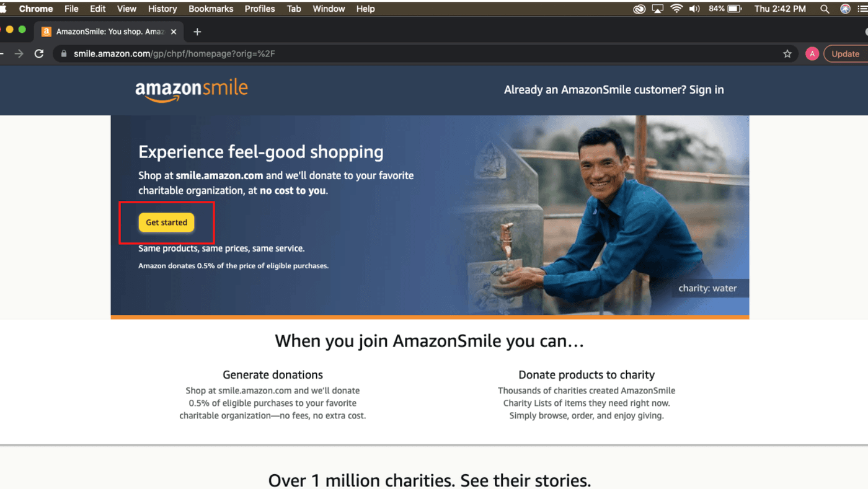868x489 pixels.
Task: Click the Get started button
Action: click(166, 222)
